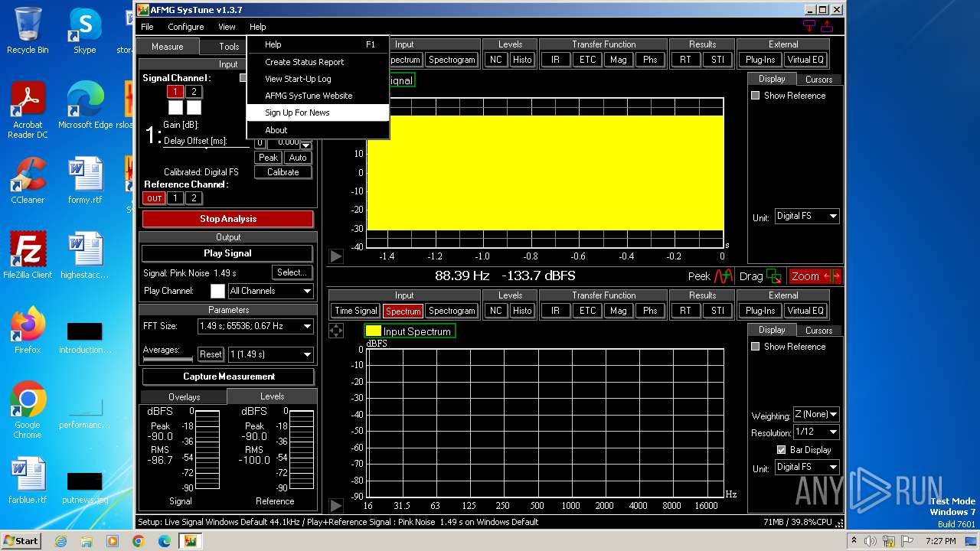Open Google Chrome desktop shortcut
This screenshot has height=551, width=980.
pyautogui.click(x=28, y=410)
